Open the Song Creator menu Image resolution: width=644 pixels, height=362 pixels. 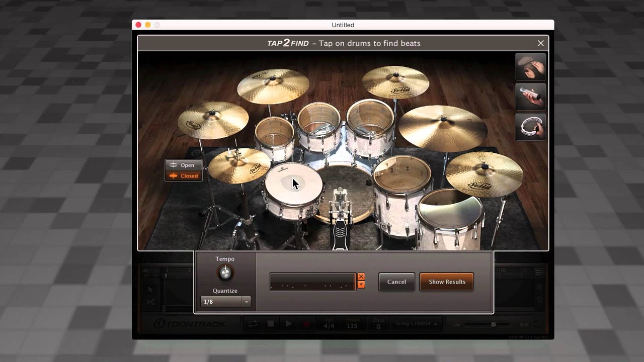click(x=416, y=323)
